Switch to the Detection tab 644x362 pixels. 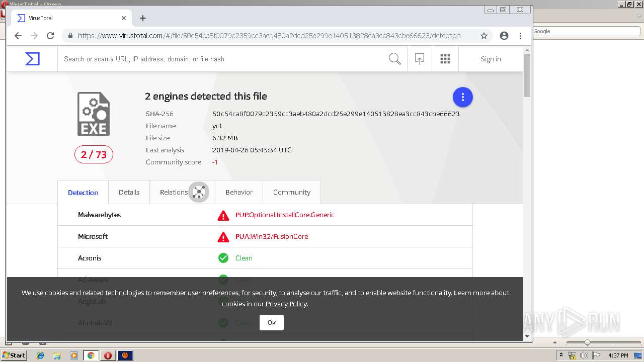(83, 193)
